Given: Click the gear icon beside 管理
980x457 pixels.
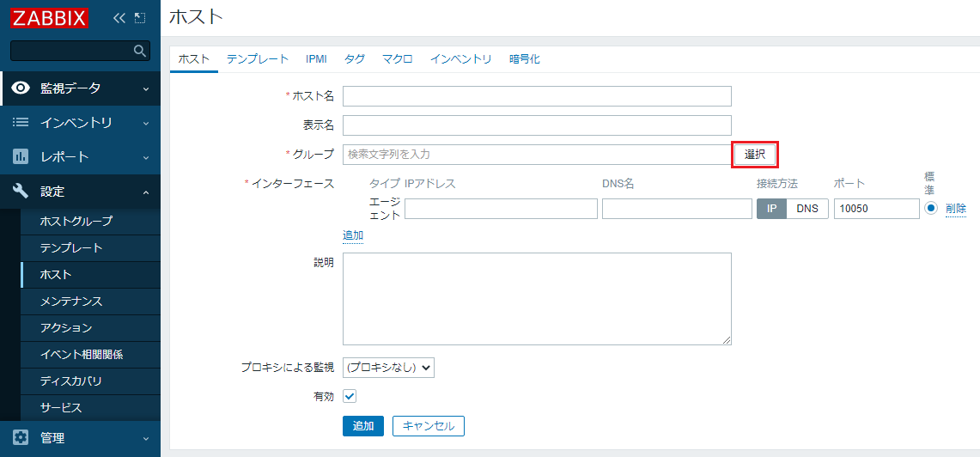Looking at the screenshot, I should point(21,437).
